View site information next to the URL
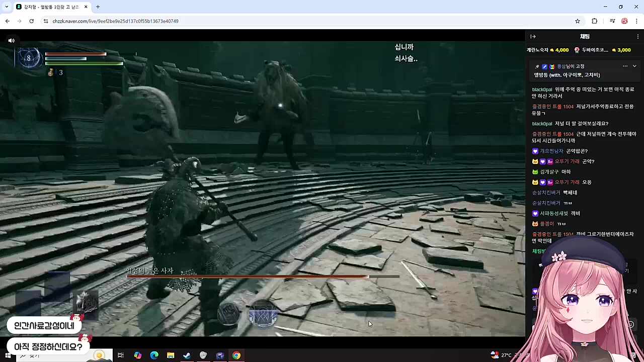Image resolution: width=644 pixels, height=362 pixels. pyautogui.click(x=46, y=21)
